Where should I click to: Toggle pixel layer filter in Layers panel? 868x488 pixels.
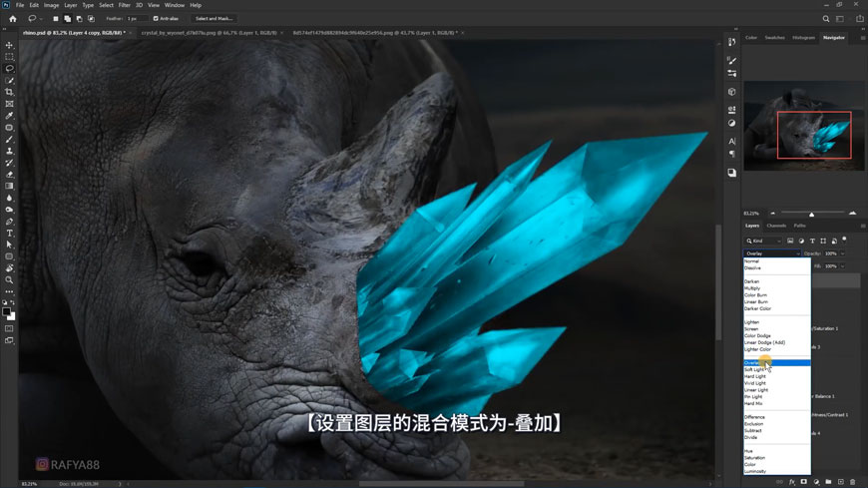tap(790, 241)
